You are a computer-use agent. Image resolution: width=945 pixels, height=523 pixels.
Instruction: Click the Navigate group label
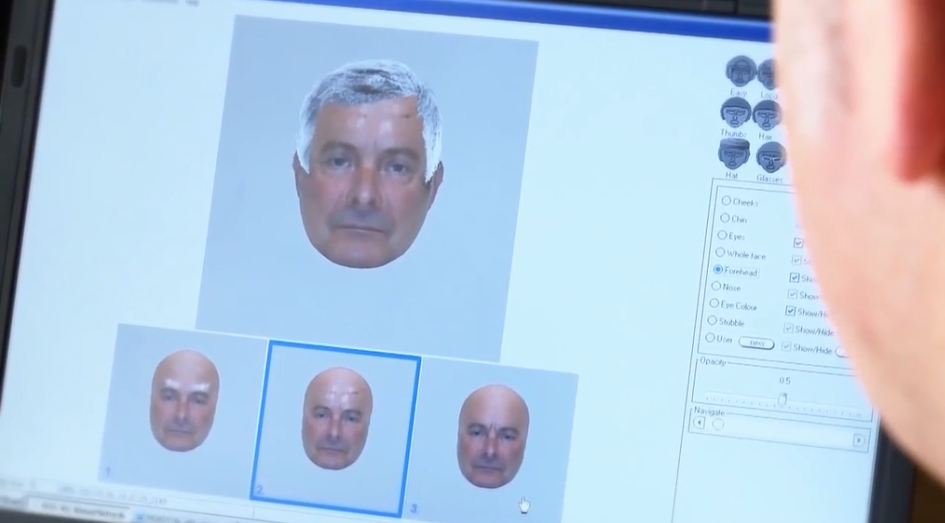coord(709,411)
